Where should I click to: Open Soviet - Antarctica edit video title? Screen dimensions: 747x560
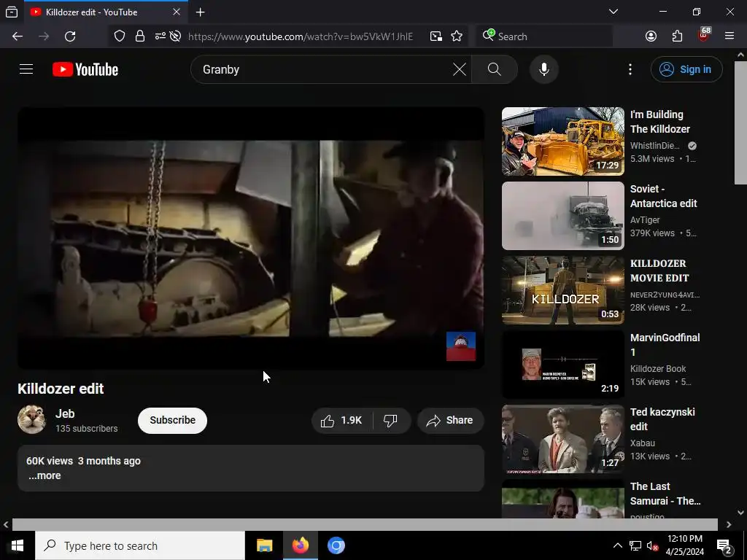663,196
